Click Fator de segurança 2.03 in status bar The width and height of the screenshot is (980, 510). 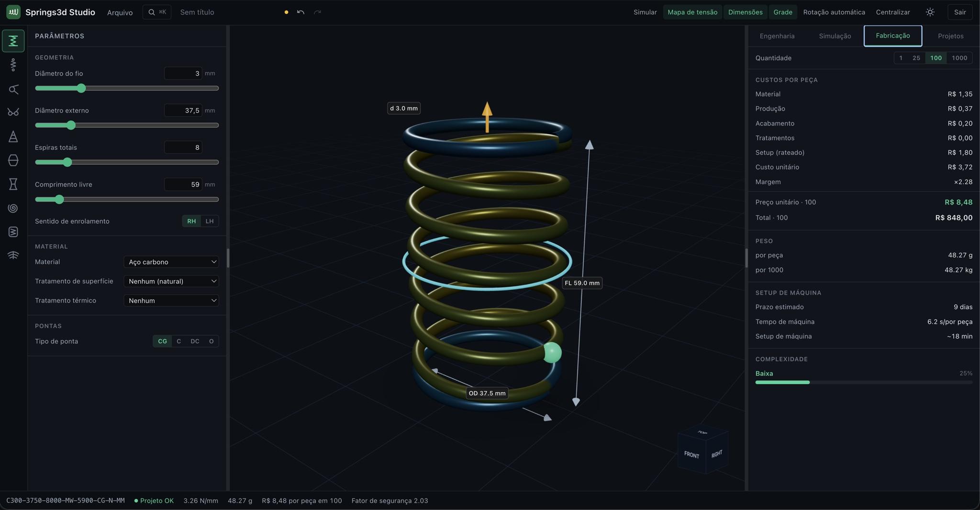390,500
